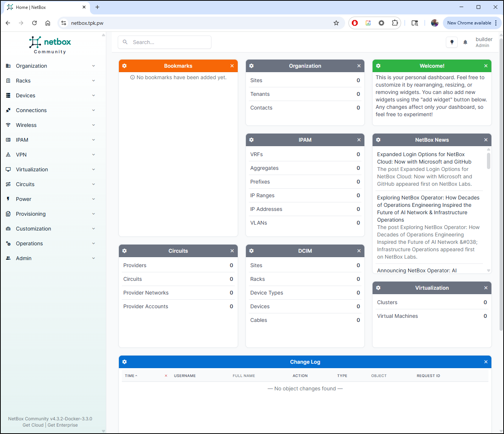Reload the page in Chrome
This screenshot has width=504, height=434.
point(34,23)
